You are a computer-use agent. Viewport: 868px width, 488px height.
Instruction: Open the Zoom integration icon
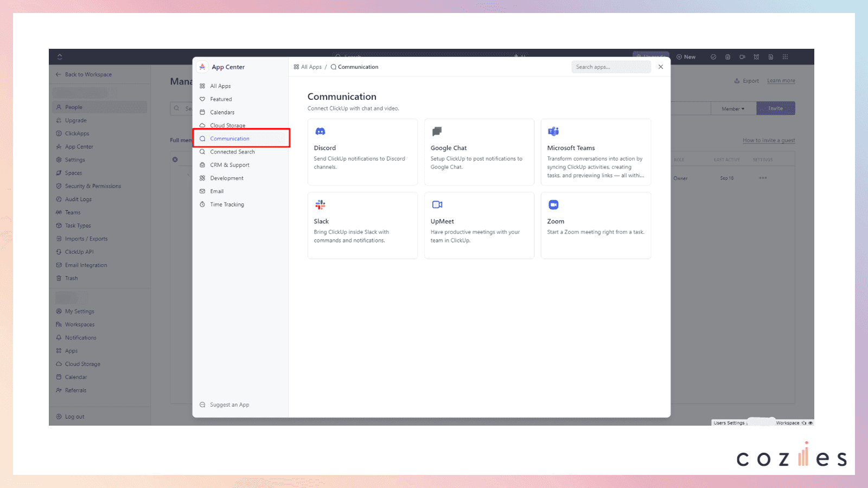(553, 204)
